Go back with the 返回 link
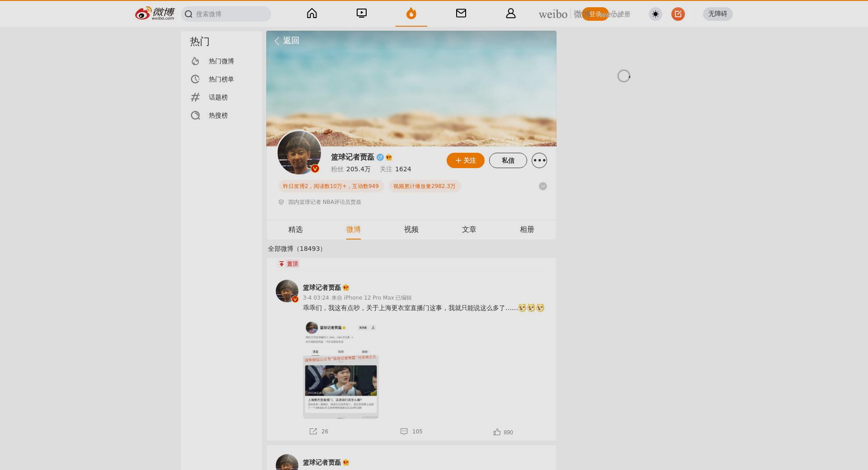This screenshot has height=470, width=868. (287, 41)
